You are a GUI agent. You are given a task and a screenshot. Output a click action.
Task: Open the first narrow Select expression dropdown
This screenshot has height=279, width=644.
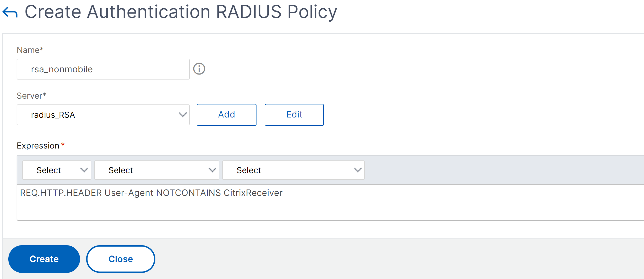point(57,170)
